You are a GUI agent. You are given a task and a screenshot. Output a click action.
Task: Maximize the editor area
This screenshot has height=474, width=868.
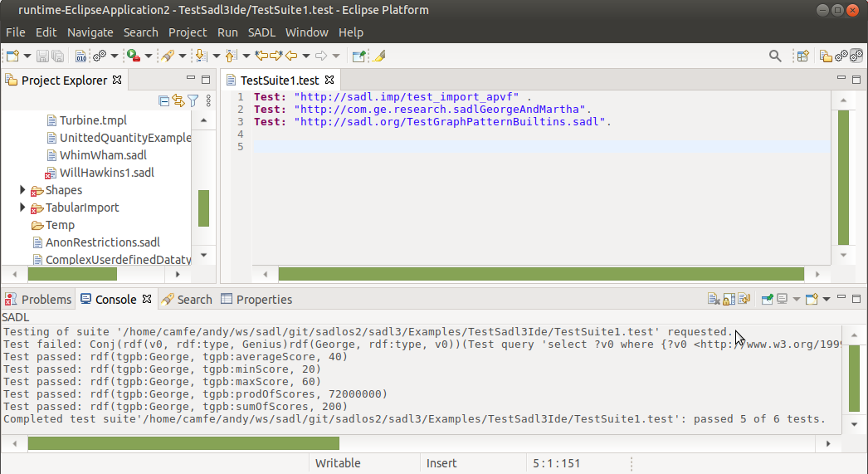[x=856, y=79]
